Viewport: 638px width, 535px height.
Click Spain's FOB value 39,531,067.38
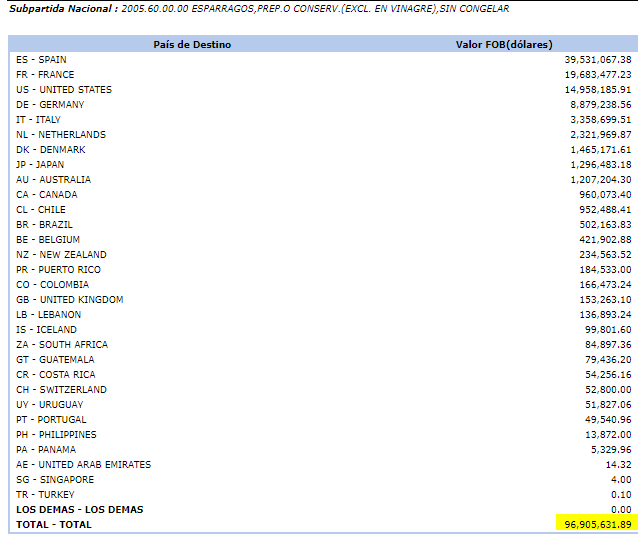pyautogui.click(x=598, y=60)
